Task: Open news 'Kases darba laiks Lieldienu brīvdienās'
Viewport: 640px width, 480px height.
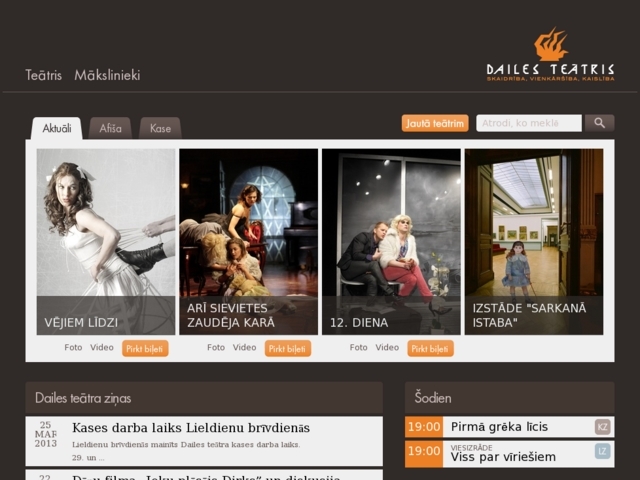Action: 191,428
